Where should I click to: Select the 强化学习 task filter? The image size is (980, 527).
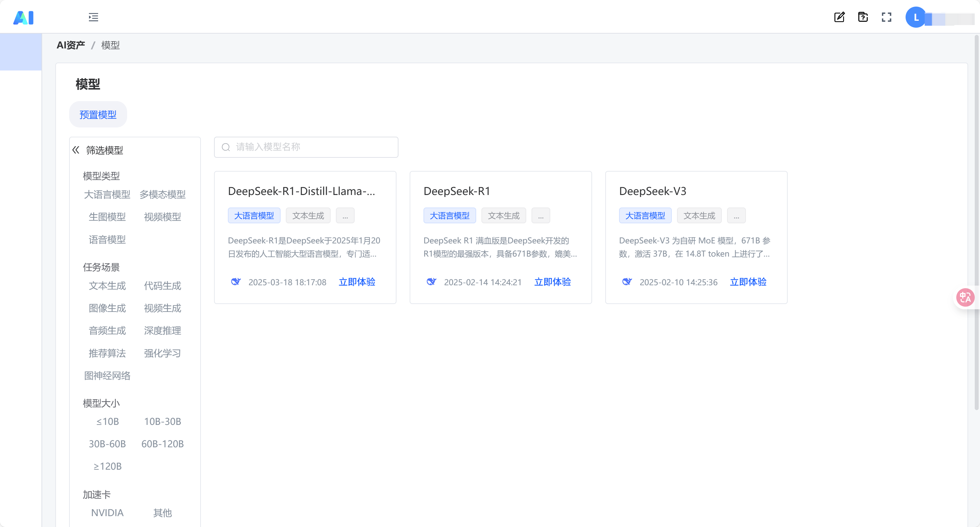coord(162,353)
